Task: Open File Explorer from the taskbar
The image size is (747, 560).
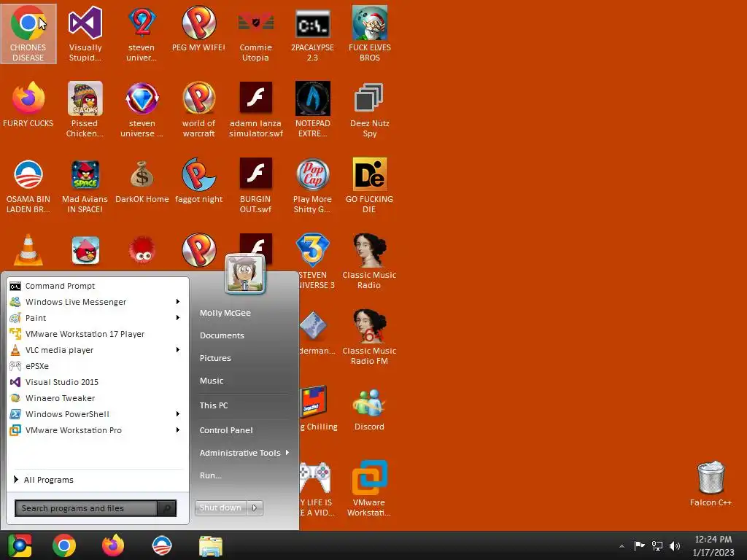Action: 211,545
